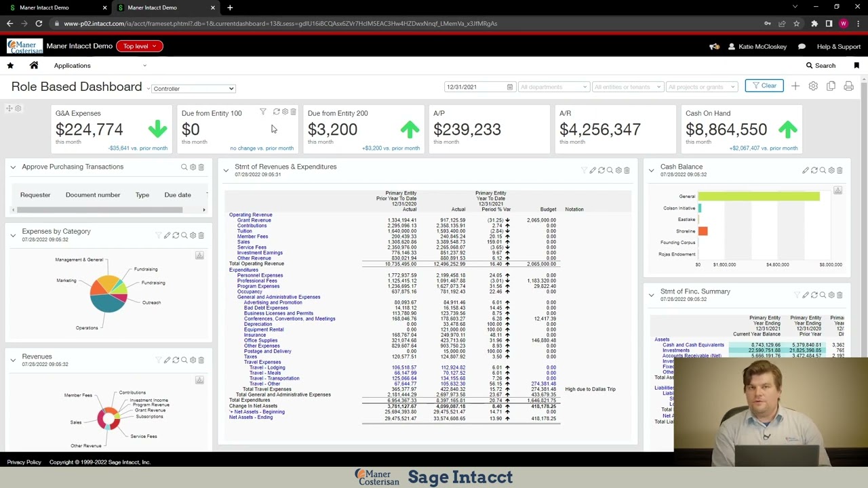Edit the Cash Balance chart
The width and height of the screenshot is (868, 488).
click(806, 170)
